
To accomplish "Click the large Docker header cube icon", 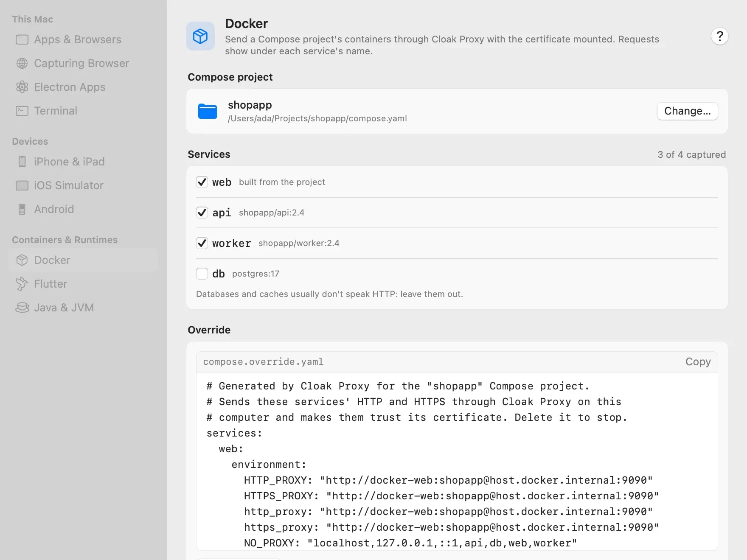I will [200, 36].
